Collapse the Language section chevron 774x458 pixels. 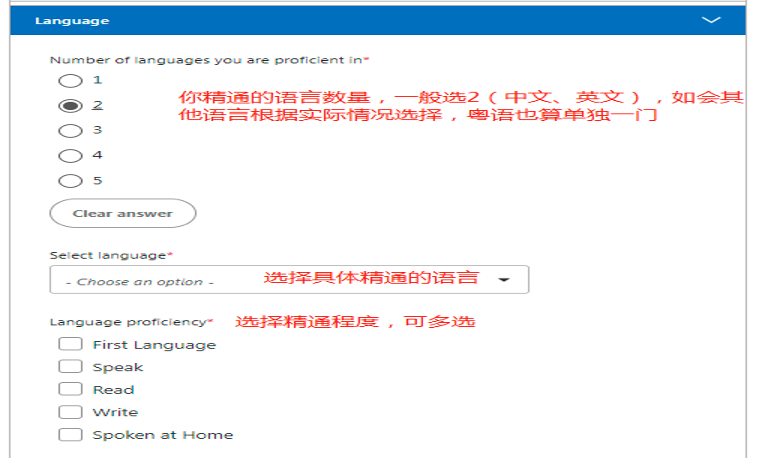pos(711,20)
